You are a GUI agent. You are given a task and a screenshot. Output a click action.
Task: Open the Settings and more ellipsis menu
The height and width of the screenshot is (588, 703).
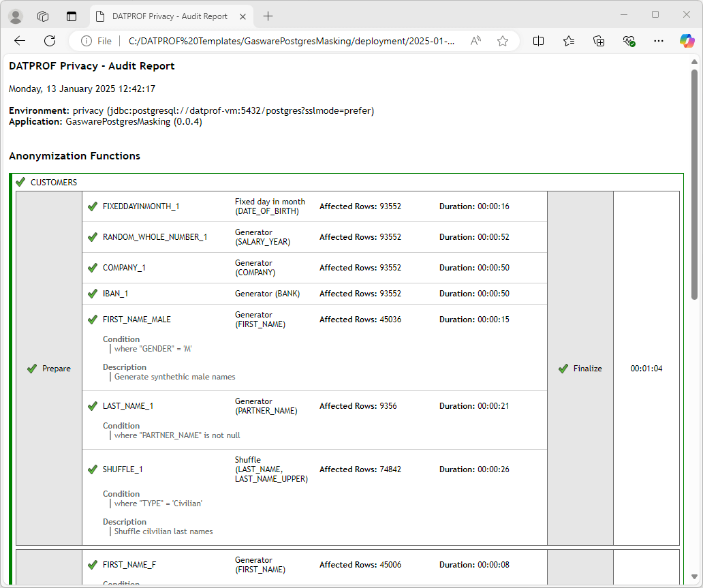(658, 41)
